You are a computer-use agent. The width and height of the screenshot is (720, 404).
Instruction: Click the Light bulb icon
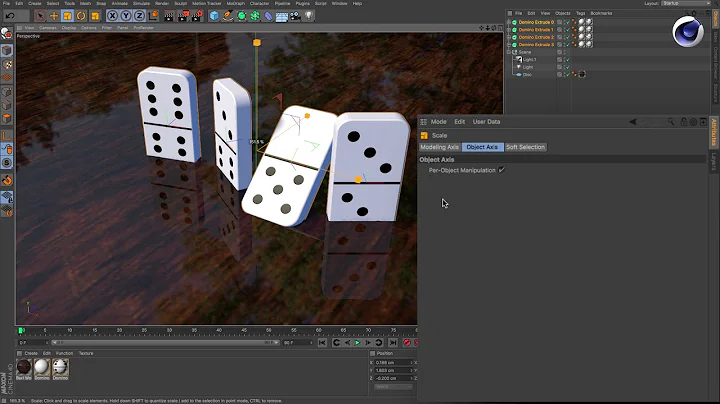309,16
